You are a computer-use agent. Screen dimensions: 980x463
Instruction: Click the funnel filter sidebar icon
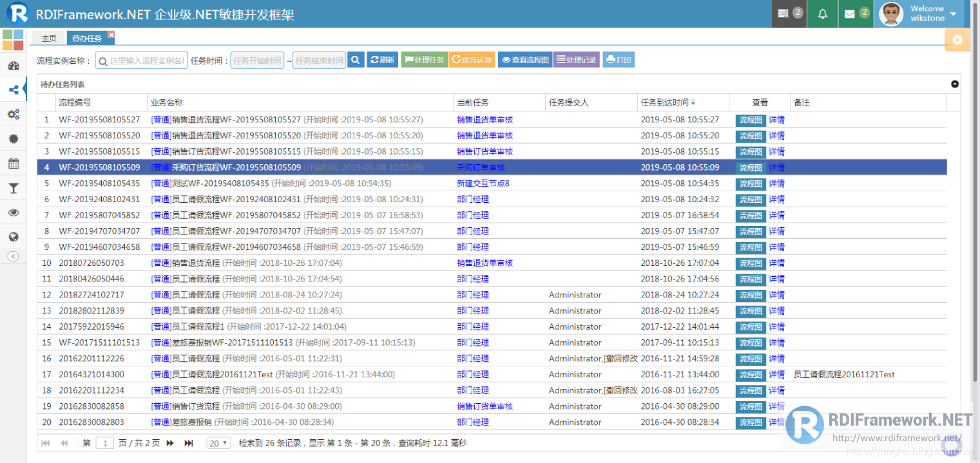pyautogui.click(x=13, y=188)
